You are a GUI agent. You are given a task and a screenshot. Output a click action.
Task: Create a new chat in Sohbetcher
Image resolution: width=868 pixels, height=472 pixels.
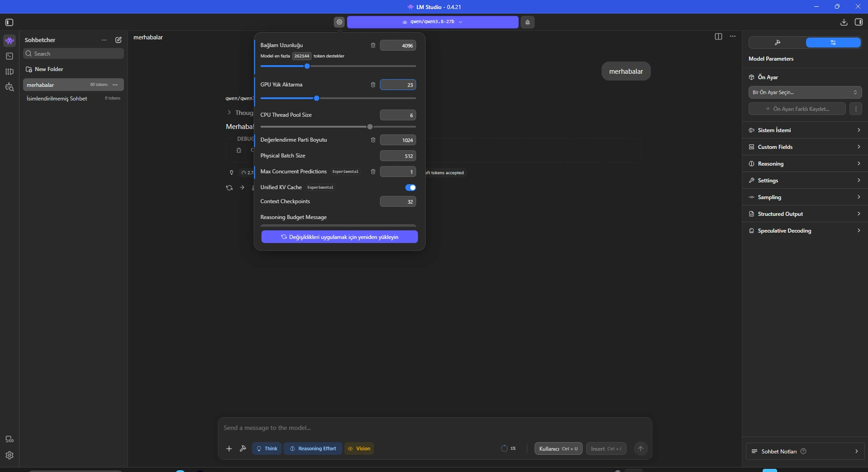pos(119,40)
